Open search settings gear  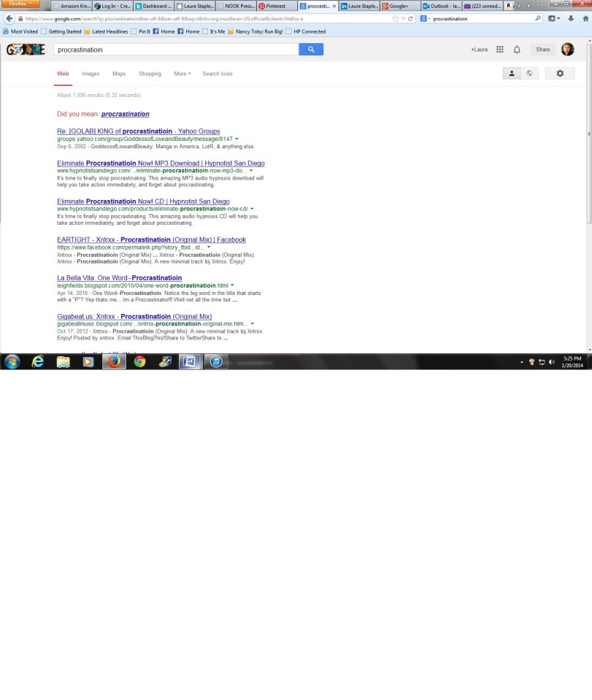coord(560,73)
